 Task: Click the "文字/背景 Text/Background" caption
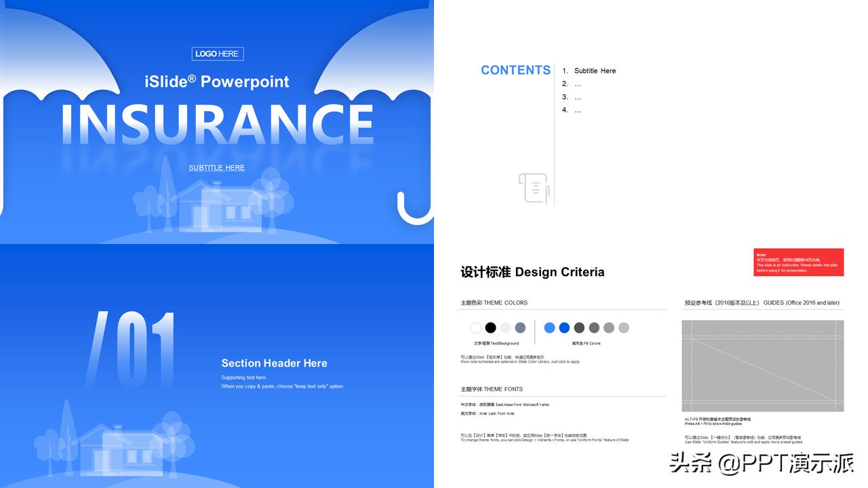tap(496, 344)
